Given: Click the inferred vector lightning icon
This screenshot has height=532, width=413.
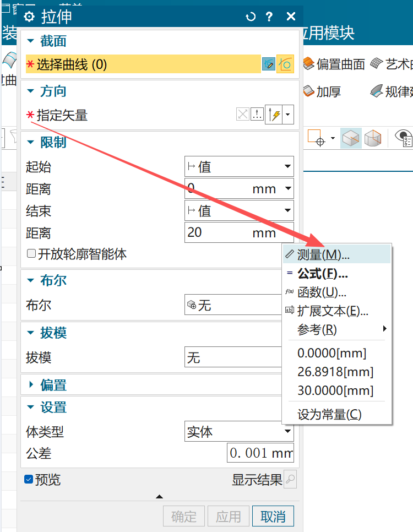Looking at the screenshot, I should pos(274,115).
